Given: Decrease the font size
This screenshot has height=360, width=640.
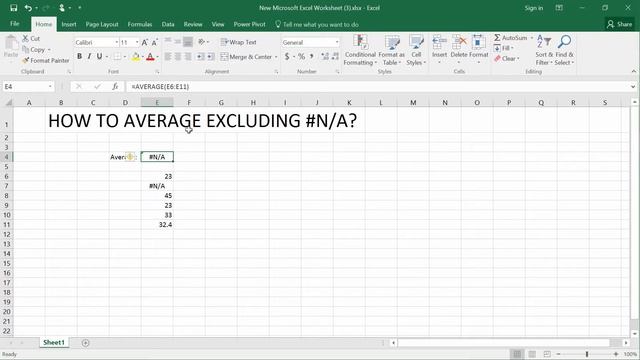Looking at the screenshot, I should 154,42.
